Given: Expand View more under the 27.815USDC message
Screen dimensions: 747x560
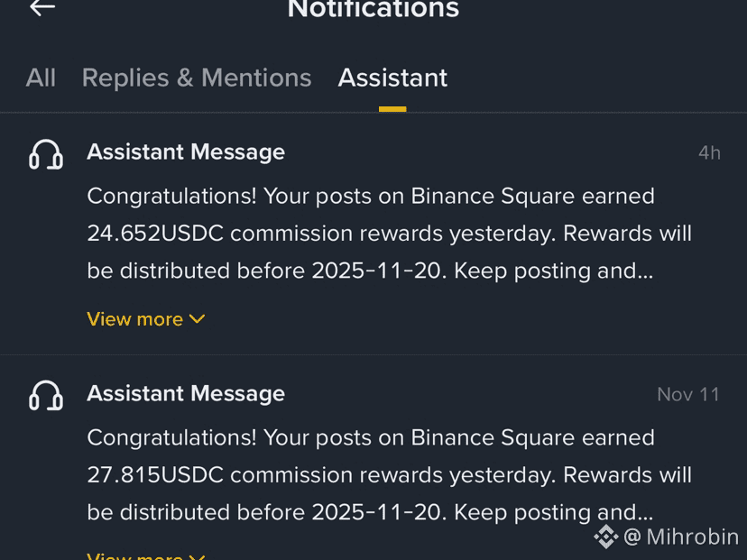Looking at the screenshot, I should (x=135, y=555).
